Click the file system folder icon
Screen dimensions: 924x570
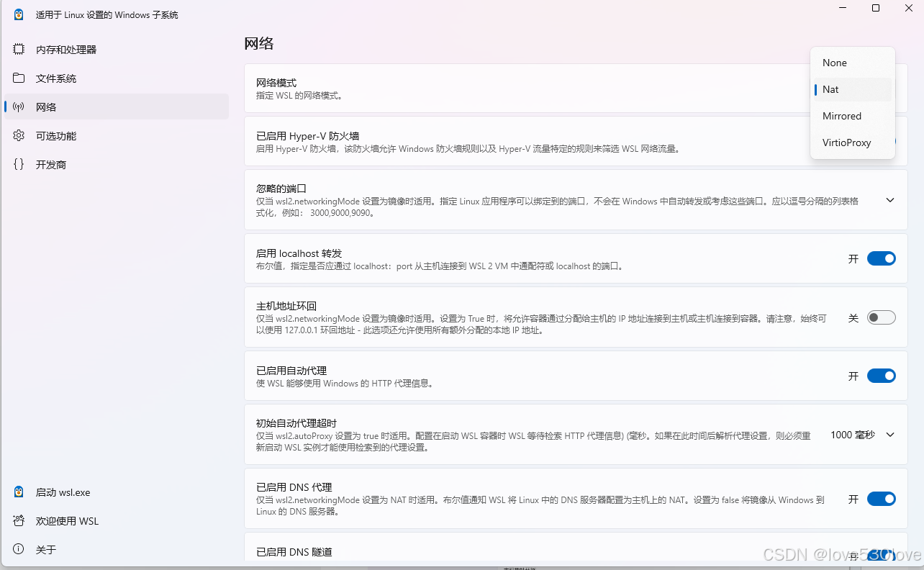pyautogui.click(x=19, y=78)
